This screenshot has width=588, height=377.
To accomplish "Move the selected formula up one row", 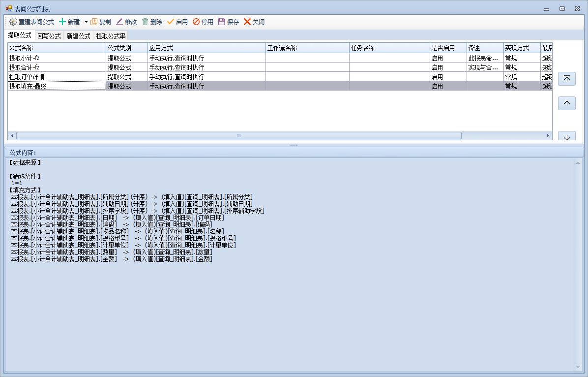I will coord(567,103).
